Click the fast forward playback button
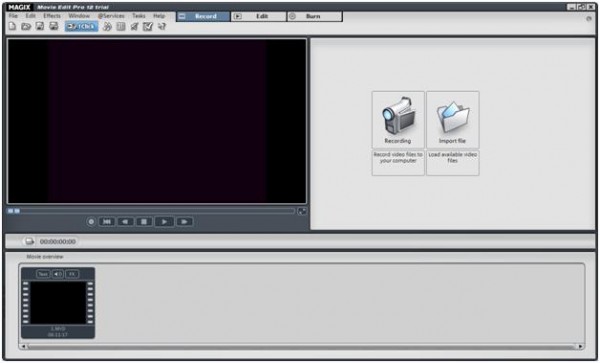 pyautogui.click(x=184, y=222)
